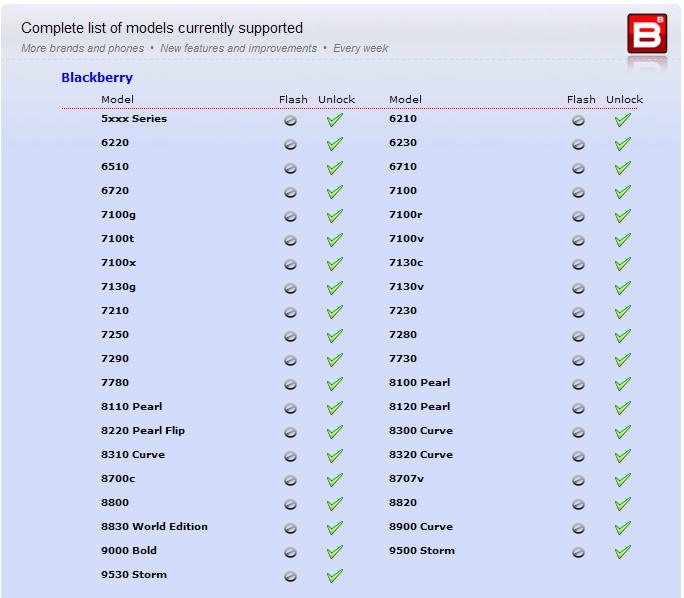Click the red B logo icon

click(x=647, y=34)
